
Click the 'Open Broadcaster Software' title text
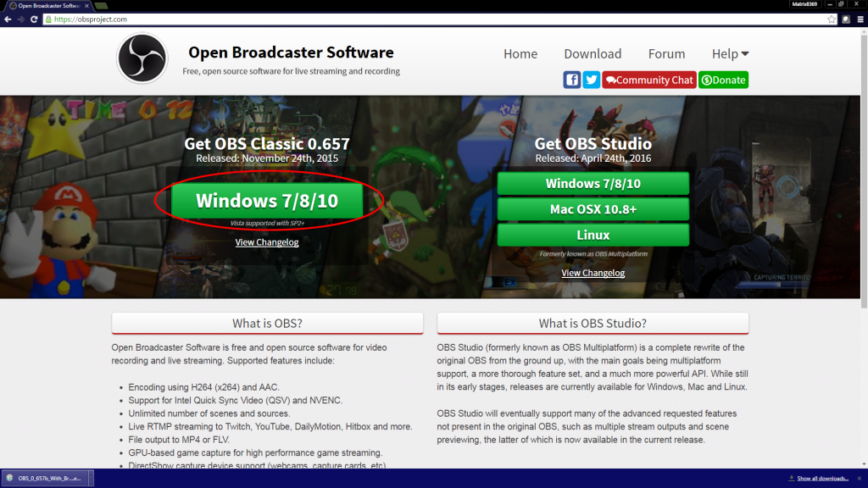click(x=292, y=52)
